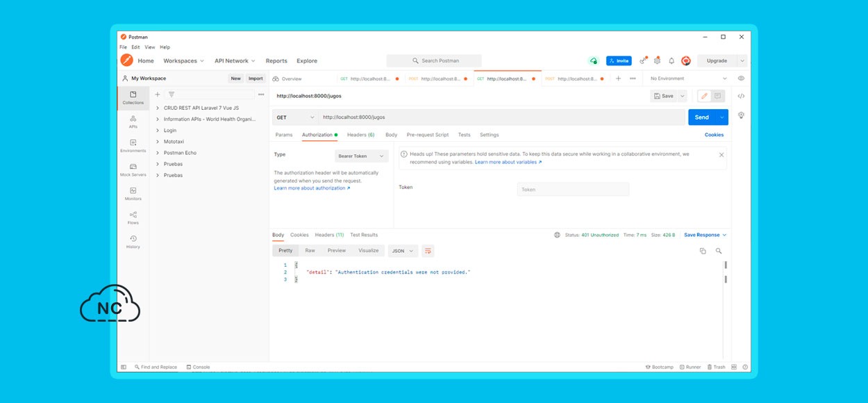
Task: Open the Test Results response tab
Action: [364, 235]
